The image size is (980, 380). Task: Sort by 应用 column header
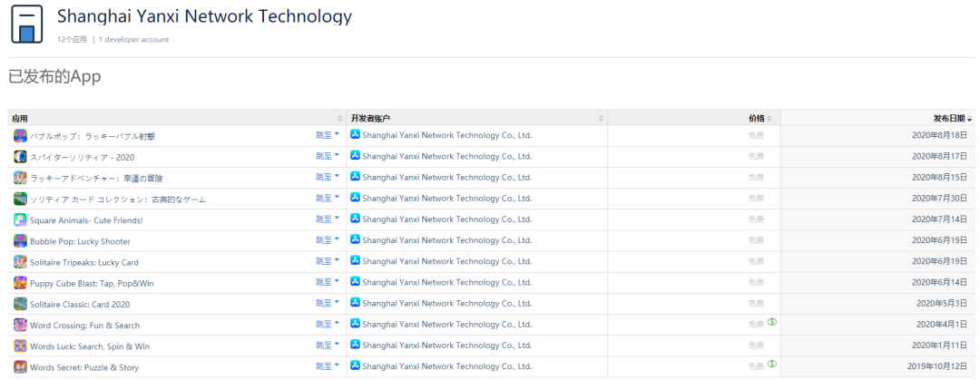[21, 119]
